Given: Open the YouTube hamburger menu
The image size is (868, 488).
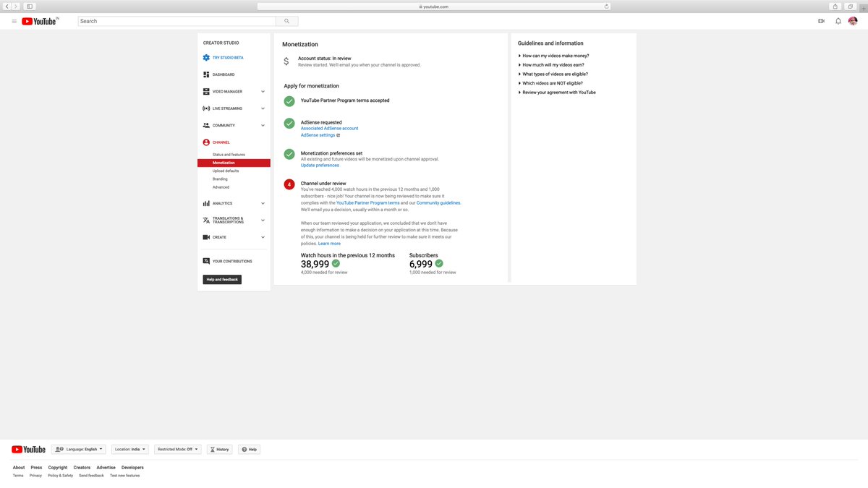Looking at the screenshot, I should click(x=14, y=21).
